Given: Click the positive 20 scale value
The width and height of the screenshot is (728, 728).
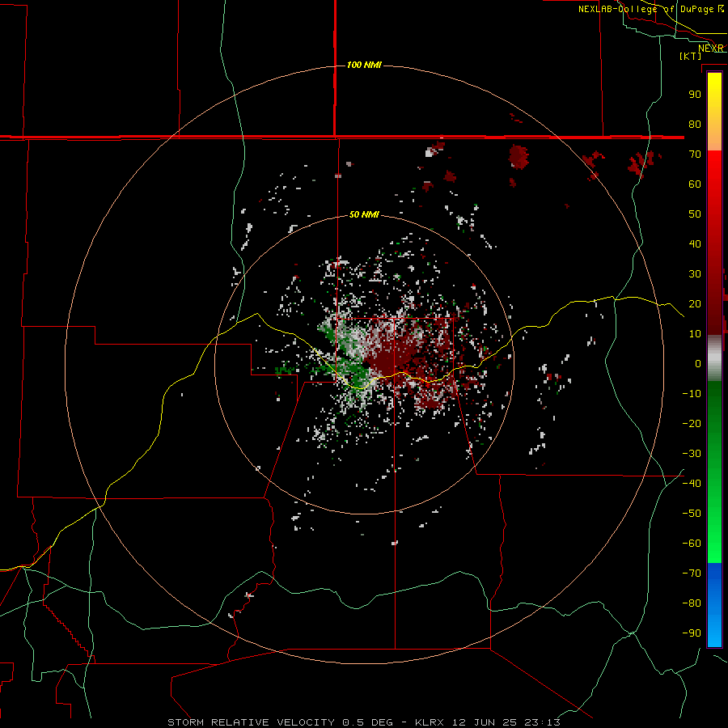Looking at the screenshot, I should tap(695, 303).
